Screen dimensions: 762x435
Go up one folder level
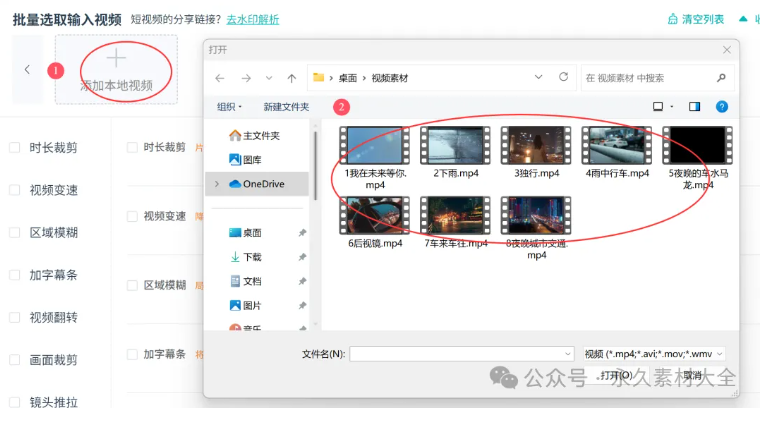pyautogui.click(x=292, y=78)
